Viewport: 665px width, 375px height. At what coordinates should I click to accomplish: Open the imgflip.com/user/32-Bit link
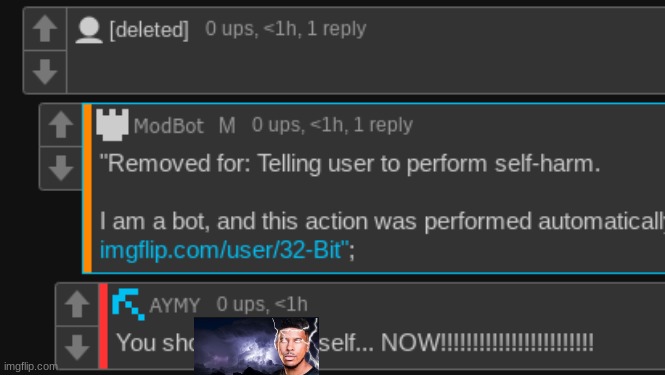(x=221, y=250)
